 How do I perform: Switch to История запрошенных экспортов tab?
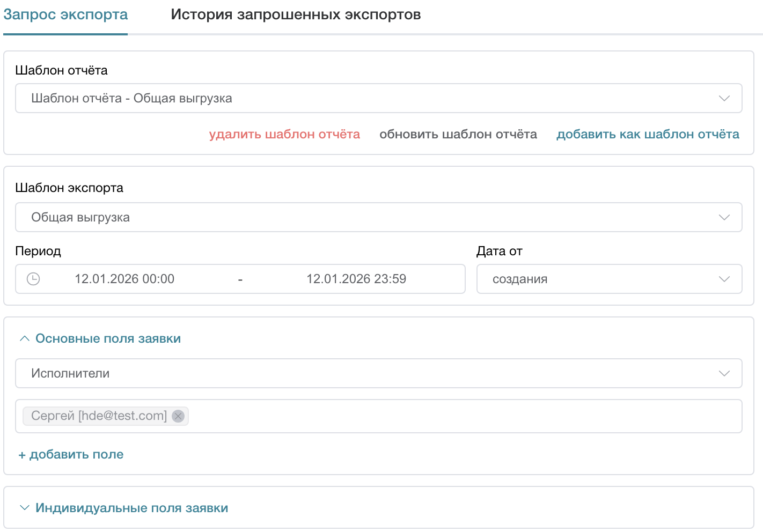point(296,15)
